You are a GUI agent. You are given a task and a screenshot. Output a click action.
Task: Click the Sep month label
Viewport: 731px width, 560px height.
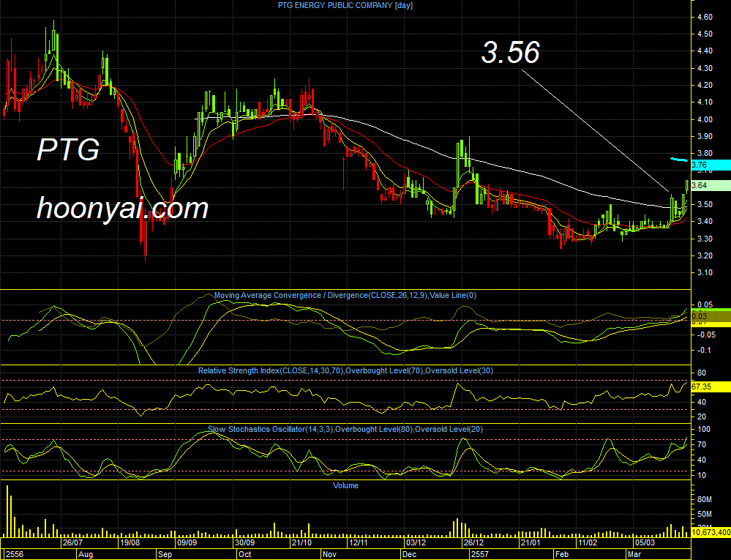coord(165,554)
